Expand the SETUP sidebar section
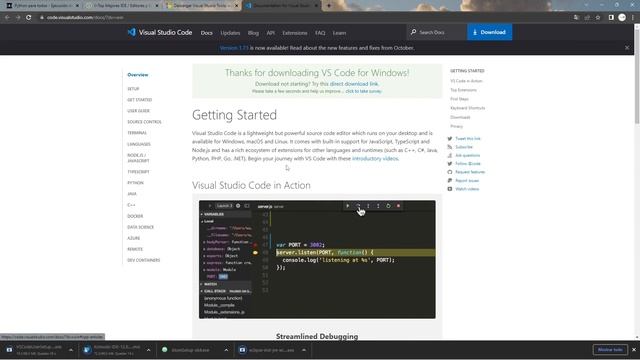 point(133,89)
